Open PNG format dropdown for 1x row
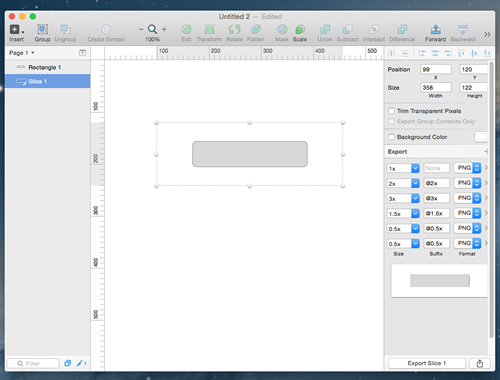This screenshot has width=500, height=380. (x=467, y=168)
